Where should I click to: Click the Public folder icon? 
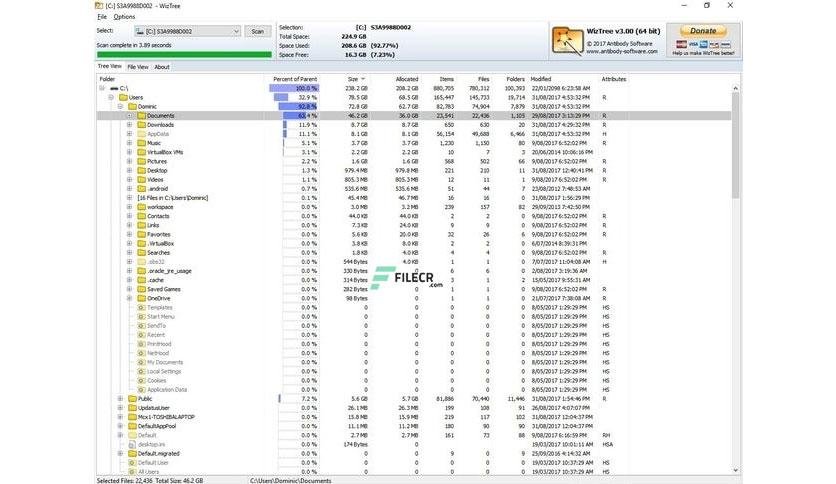point(132,399)
